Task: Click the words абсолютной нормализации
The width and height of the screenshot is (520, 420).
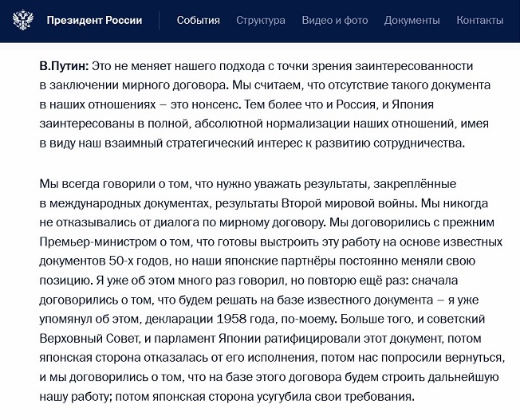Action: pyautogui.click(x=272, y=124)
